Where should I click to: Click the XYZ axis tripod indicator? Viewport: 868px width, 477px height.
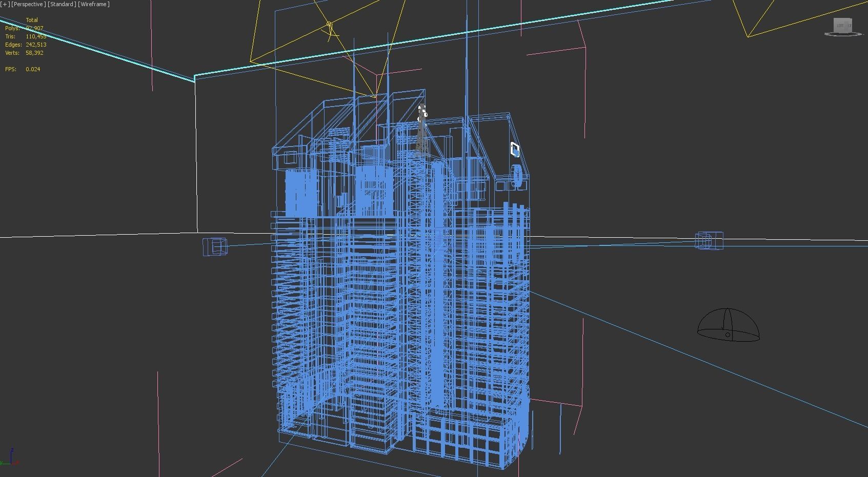(x=10, y=457)
